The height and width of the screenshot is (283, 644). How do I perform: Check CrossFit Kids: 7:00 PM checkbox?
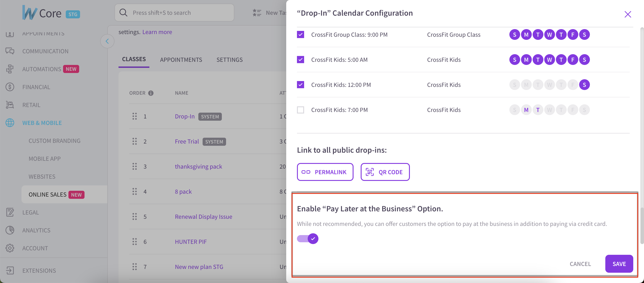pyautogui.click(x=301, y=110)
